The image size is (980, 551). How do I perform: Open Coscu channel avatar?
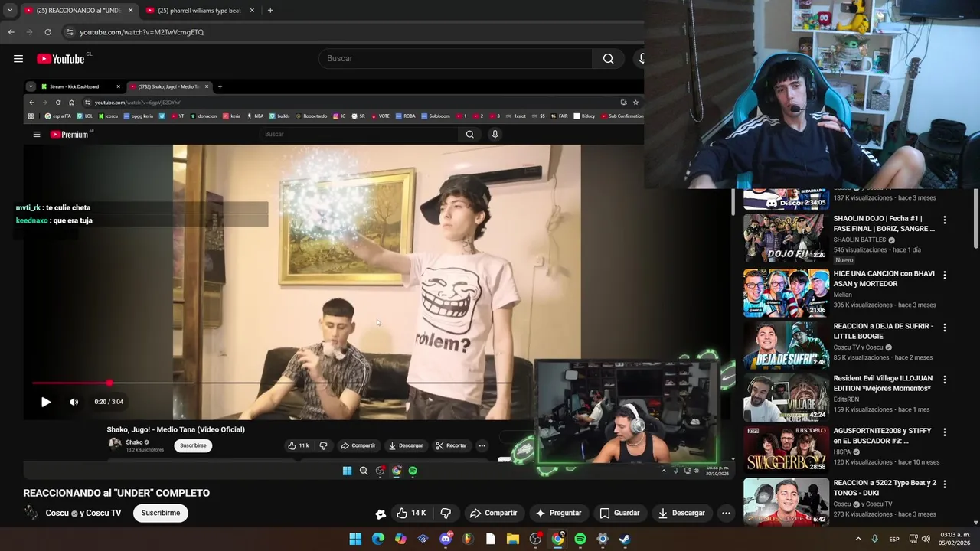(x=31, y=513)
